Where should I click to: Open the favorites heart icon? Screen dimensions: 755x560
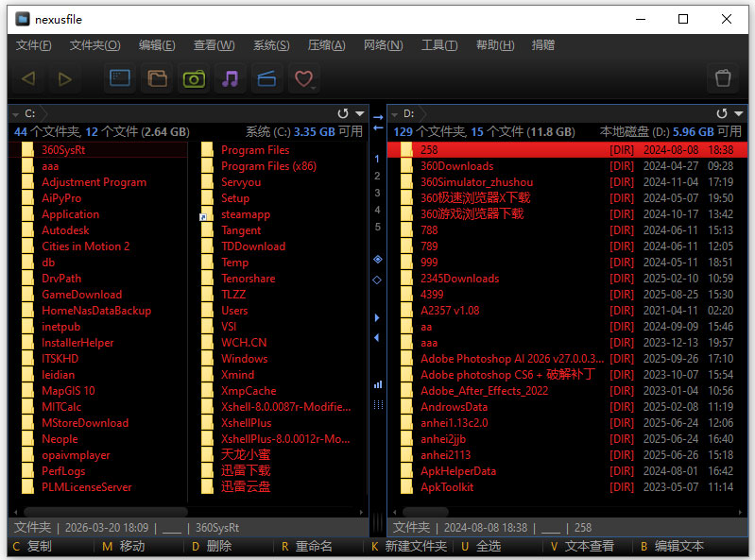(303, 78)
